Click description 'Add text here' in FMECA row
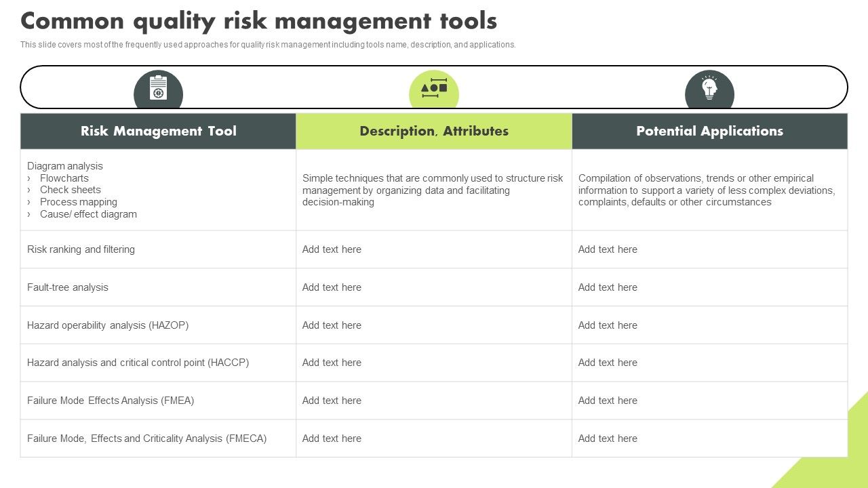The height and width of the screenshot is (488, 868). click(x=332, y=439)
